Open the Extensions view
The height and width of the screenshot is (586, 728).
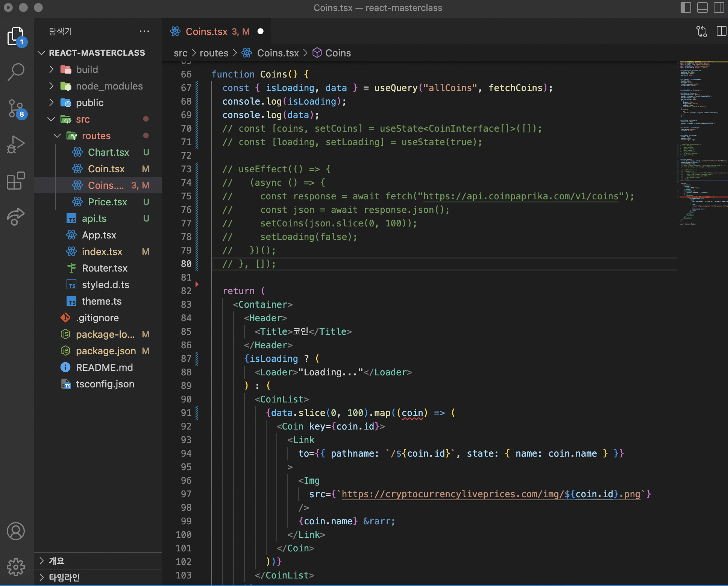pos(16,181)
